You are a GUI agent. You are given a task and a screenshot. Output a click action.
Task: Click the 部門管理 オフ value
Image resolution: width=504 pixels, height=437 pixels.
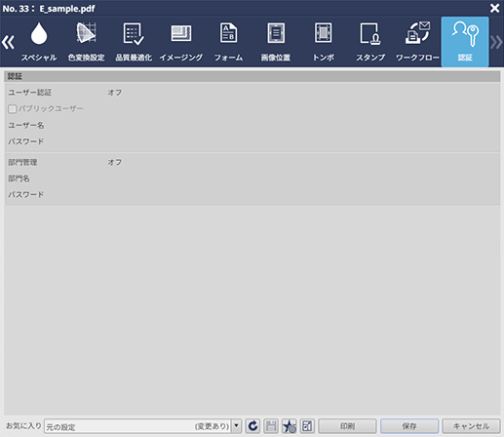115,162
